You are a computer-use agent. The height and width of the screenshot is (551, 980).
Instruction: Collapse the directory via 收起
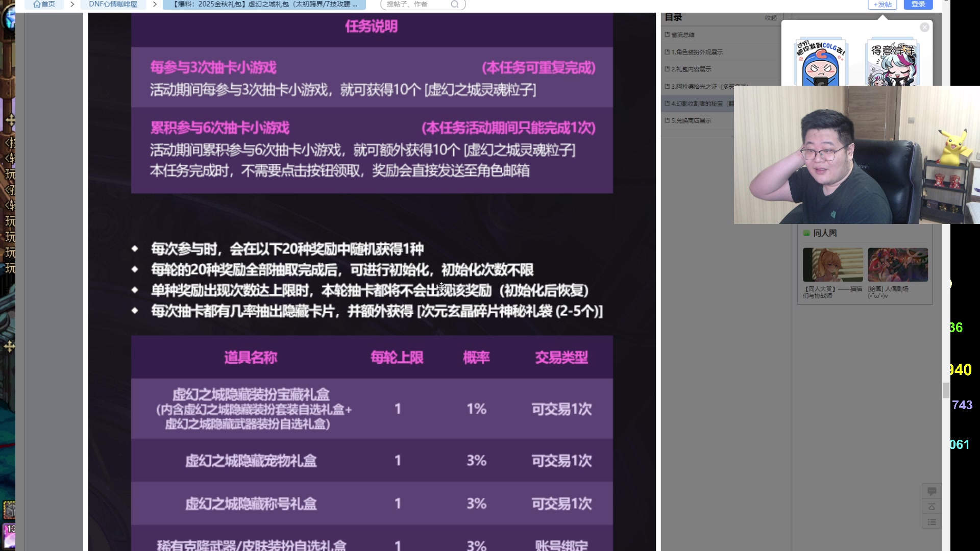click(x=771, y=18)
